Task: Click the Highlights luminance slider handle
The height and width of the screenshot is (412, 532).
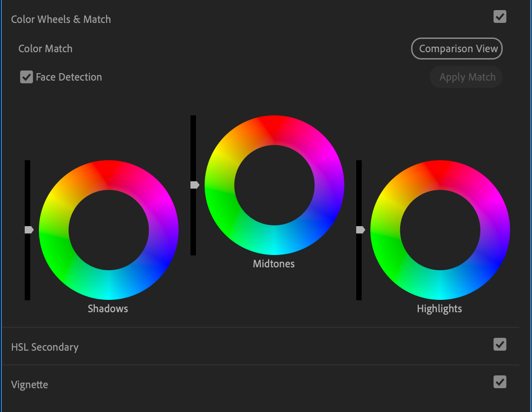Action: 360,230
